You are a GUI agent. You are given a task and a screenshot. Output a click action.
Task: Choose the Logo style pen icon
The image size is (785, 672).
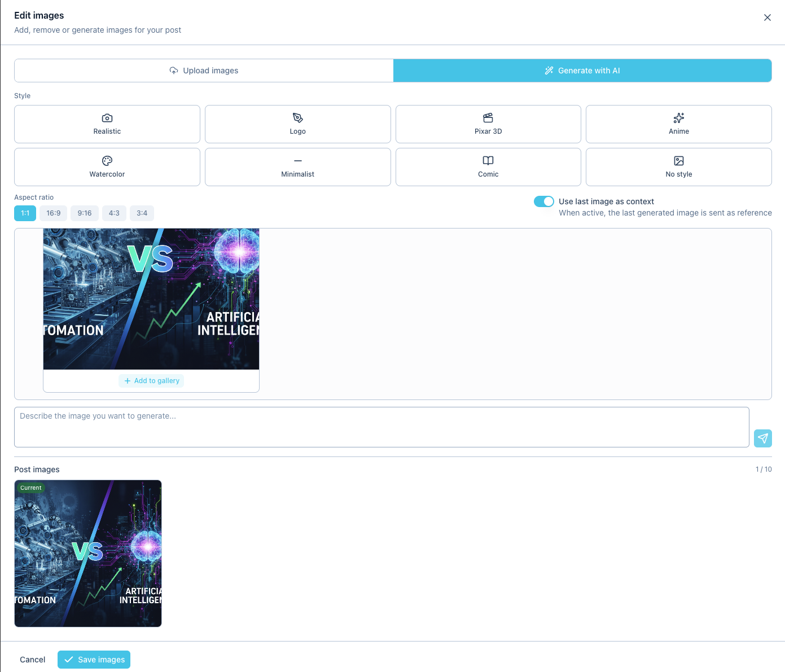297,118
